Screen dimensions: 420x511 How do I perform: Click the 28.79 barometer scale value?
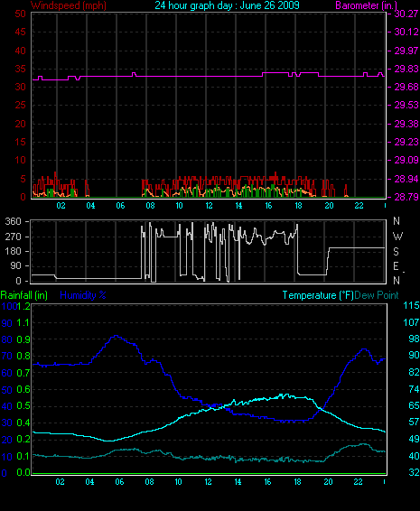click(x=406, y=197)
